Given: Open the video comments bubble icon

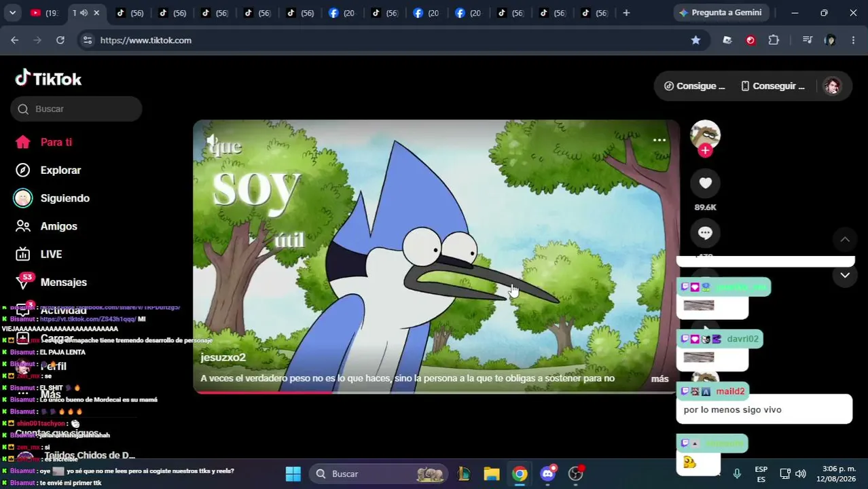Looking at the screenshot, I should click(x=705, y=233).
